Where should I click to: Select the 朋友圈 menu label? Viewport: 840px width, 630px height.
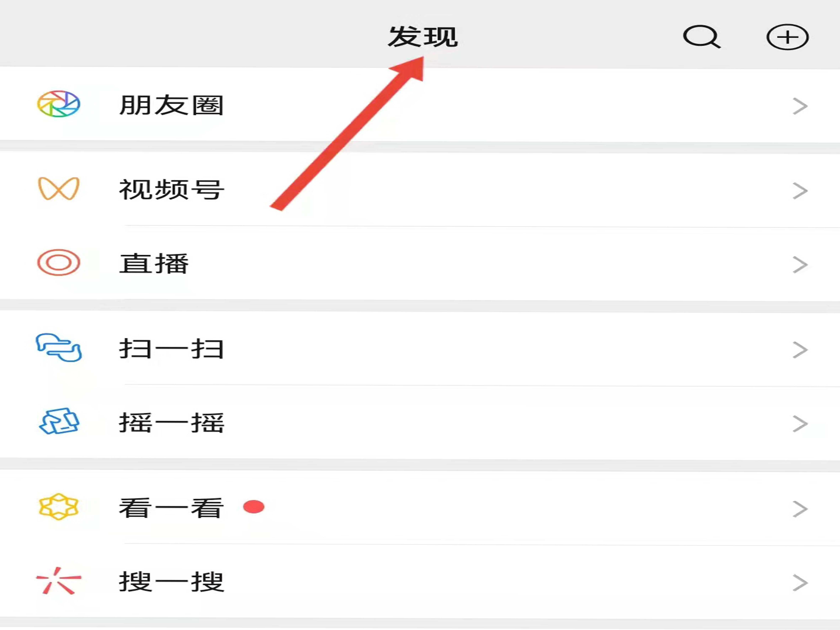coord(171,105)
